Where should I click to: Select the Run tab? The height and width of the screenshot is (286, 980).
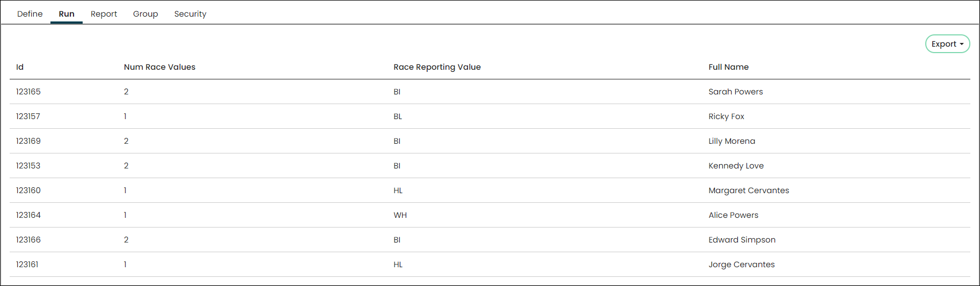(67, 14)
